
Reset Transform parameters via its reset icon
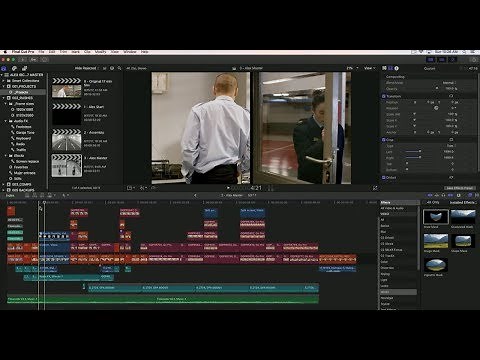click(451, 96)
